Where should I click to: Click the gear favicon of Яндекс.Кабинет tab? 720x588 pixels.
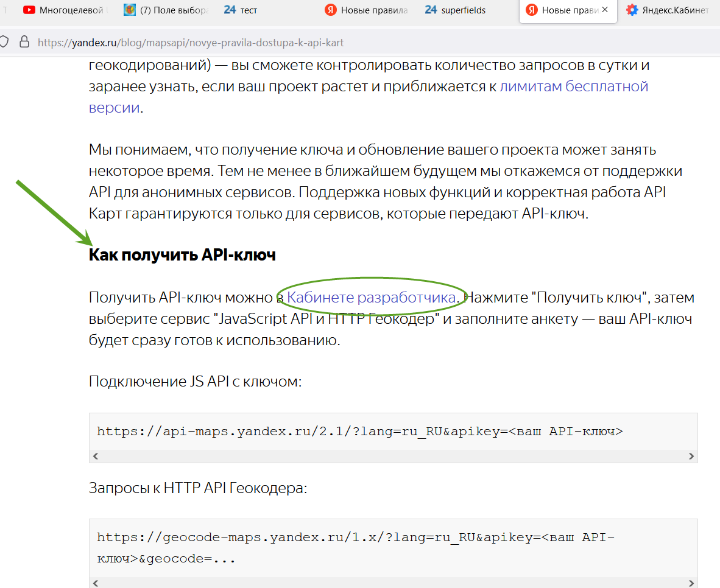click(632, 10)
